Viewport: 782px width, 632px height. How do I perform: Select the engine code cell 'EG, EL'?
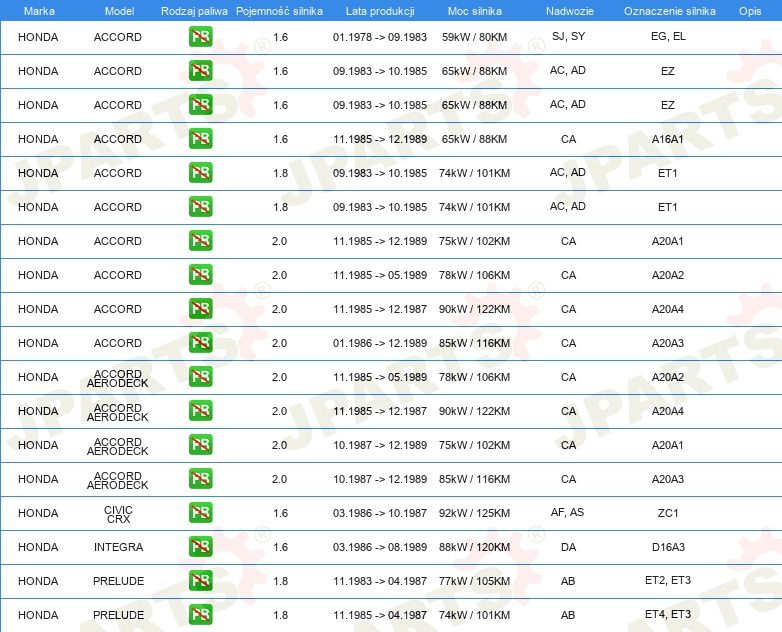[668, 36]
